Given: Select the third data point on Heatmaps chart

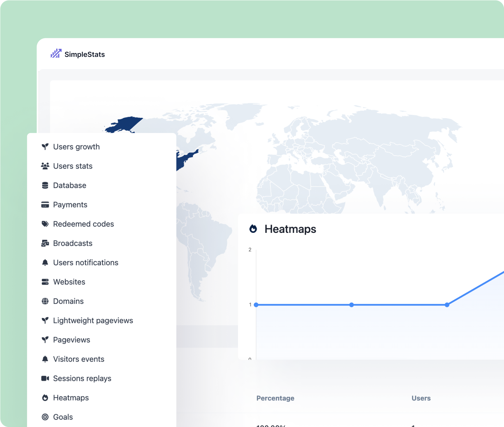Looking at the screenshot, I should [x=447, y=305].
